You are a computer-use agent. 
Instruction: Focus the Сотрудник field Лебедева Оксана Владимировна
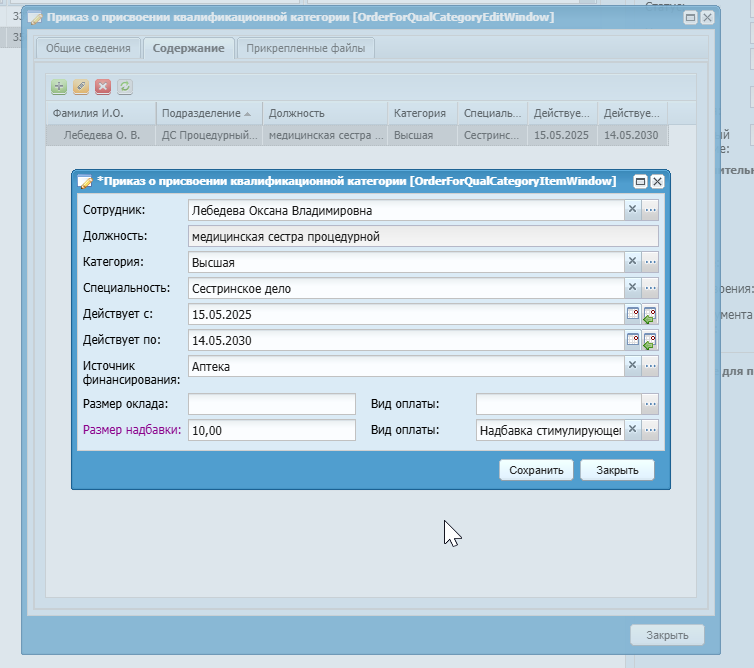coord(406,210)
